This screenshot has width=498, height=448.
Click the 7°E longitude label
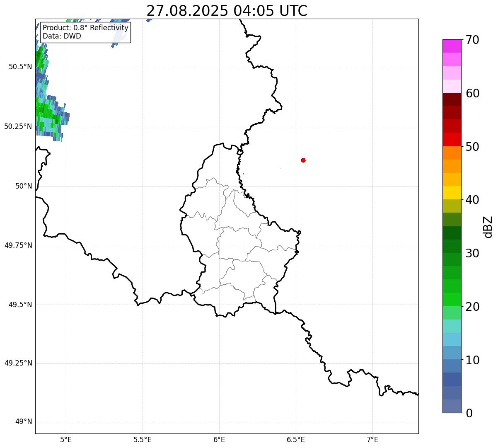[372, 440]
